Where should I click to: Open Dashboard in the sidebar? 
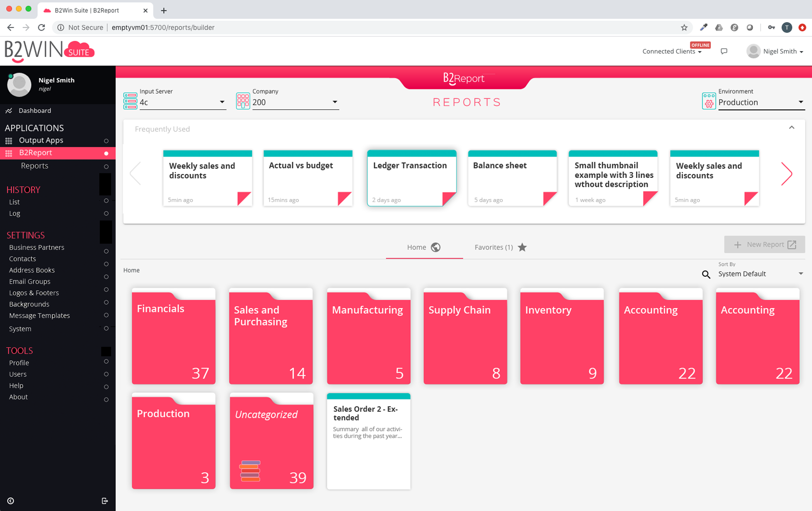pos(35,111)
